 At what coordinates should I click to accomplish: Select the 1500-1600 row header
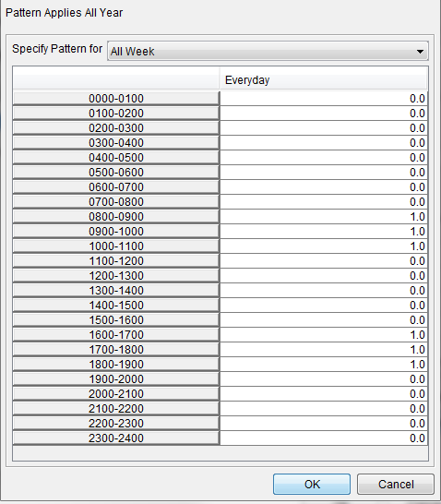pos(116,320)
